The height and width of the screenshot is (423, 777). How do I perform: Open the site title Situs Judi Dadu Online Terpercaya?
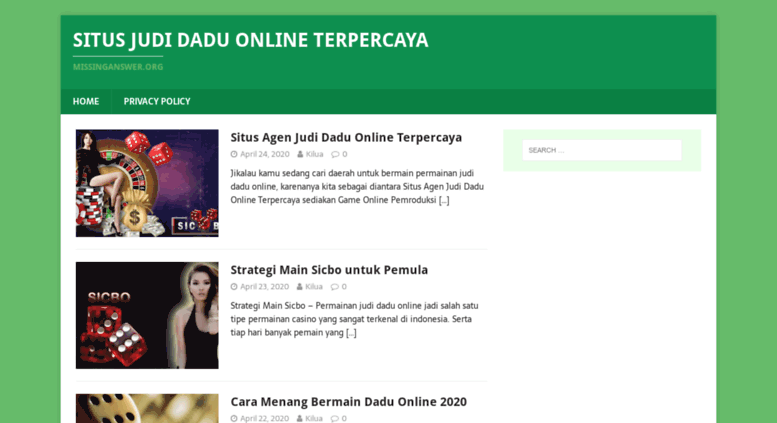tap(250, 41)
